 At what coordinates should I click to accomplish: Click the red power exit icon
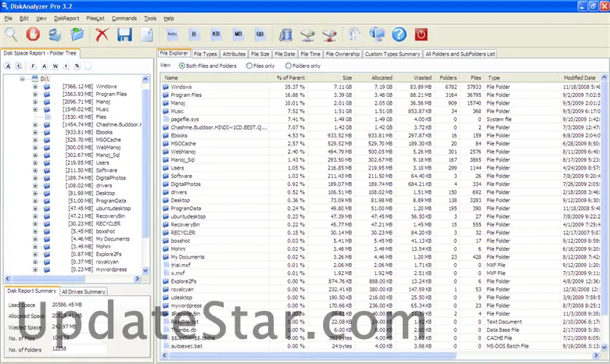tap(421, 34)
